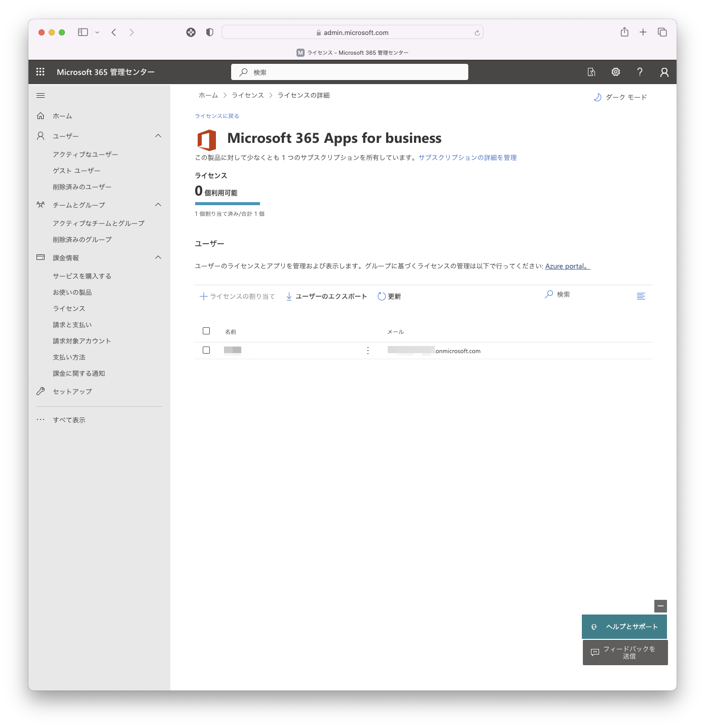Open the account profile icon
The width and height of the screenshot is (705, 728).
[664, 72]
